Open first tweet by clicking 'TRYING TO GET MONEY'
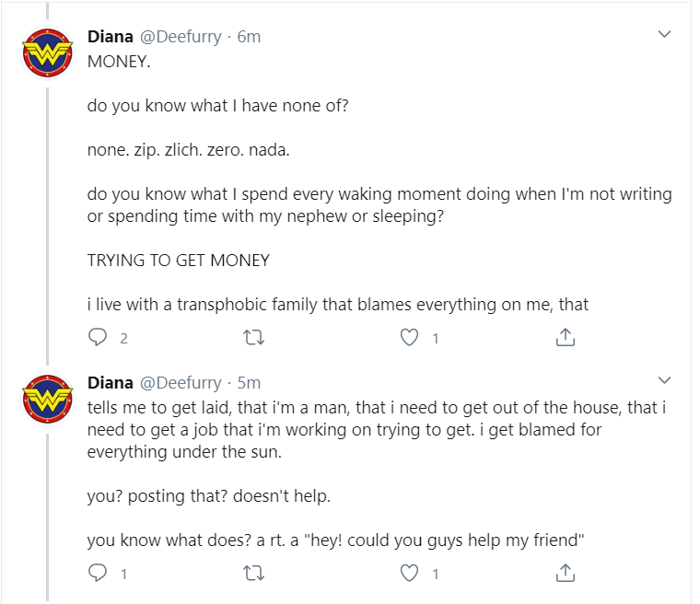The height and width of the screenshot is (604, 700). tap(179, 261)
